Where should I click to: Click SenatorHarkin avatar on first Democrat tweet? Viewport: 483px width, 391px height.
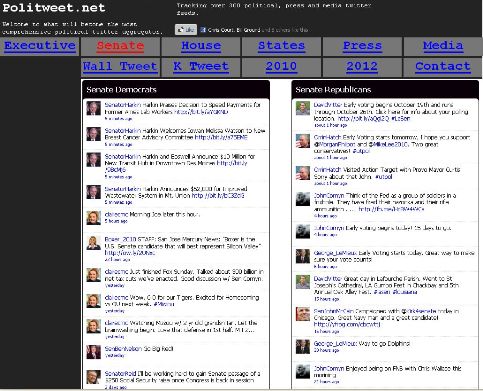pyautogui.click(x=93, y=108)
